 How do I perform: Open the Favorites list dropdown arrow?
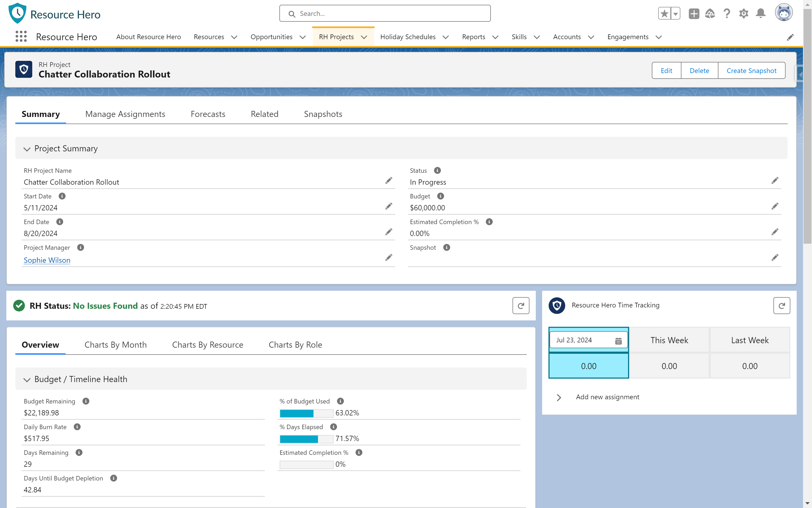point(675,13)
